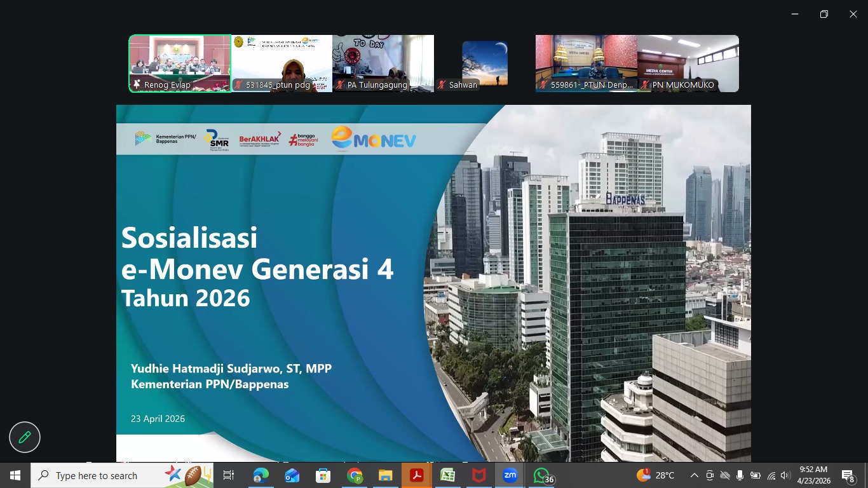Open Outlook from the taskbar
Image resolution: width=868 pixels, height=488 pixels.
pyautogui.click(x=292, y=475)
